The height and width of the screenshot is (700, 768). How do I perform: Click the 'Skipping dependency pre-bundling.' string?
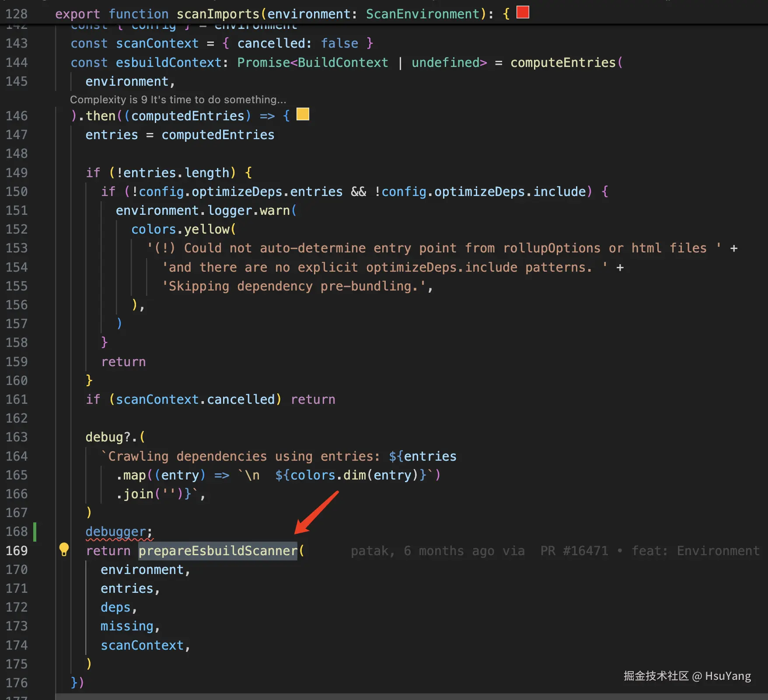293,286
